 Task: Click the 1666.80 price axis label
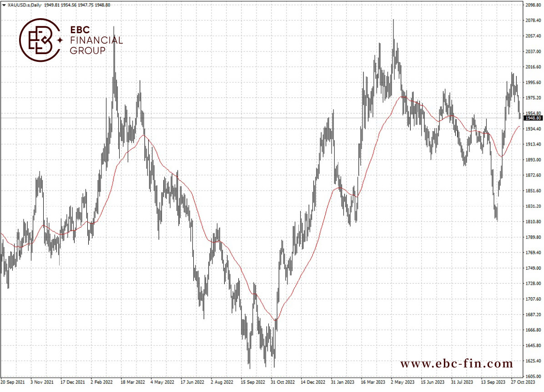(533, 330)
